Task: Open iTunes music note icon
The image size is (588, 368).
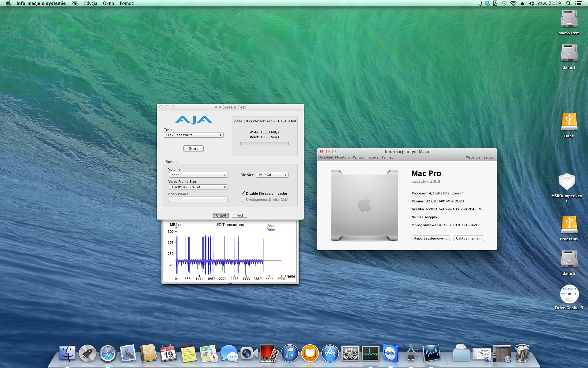Action: (290, 353)
